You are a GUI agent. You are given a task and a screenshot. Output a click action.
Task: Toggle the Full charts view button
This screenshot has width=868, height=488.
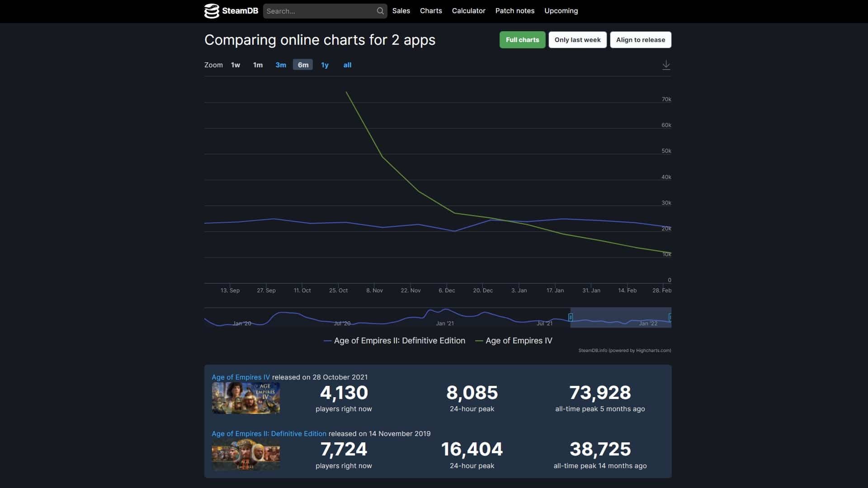(x=522, y=39)
